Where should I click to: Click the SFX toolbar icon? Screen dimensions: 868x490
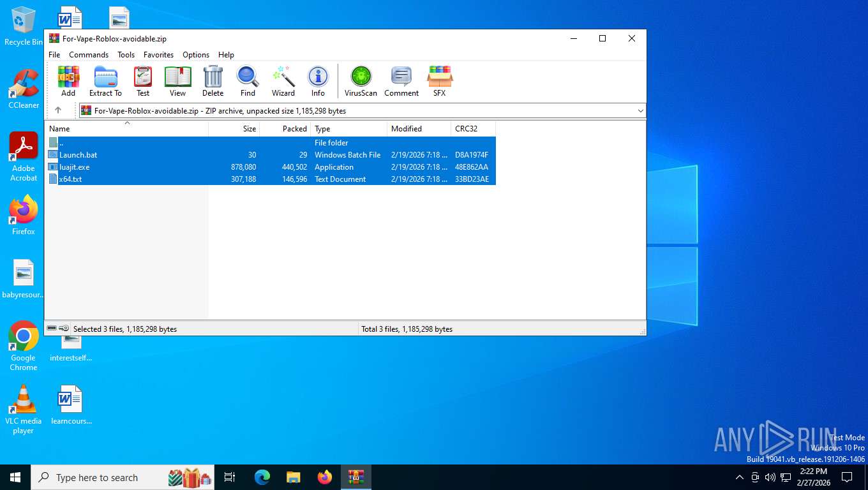tap(440, 81)
